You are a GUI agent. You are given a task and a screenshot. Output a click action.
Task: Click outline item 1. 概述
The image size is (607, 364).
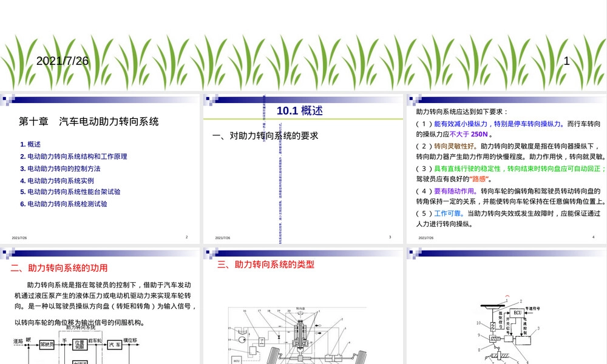[x=30, y=144]
